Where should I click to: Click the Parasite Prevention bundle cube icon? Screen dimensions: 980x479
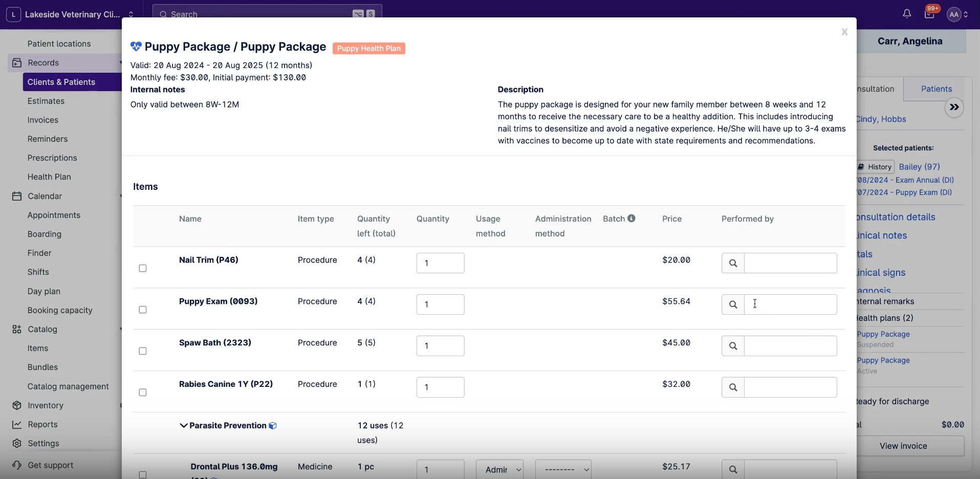[273, 426]
